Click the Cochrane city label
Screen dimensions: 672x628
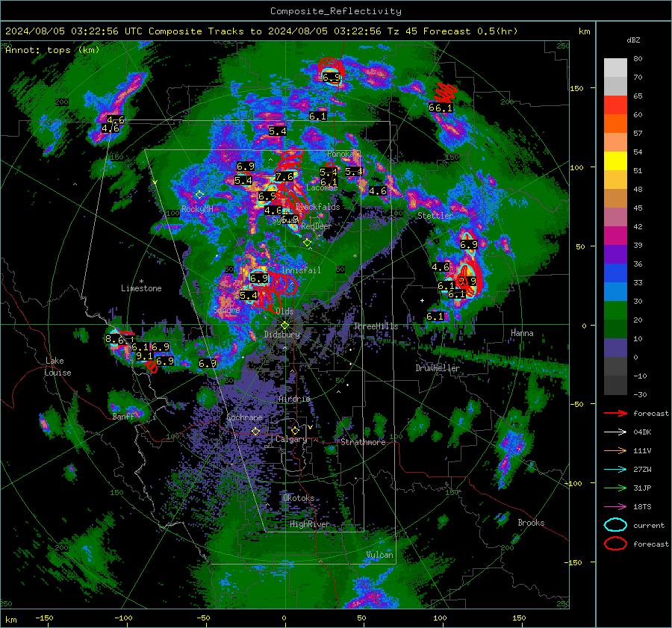coord(244,417)
